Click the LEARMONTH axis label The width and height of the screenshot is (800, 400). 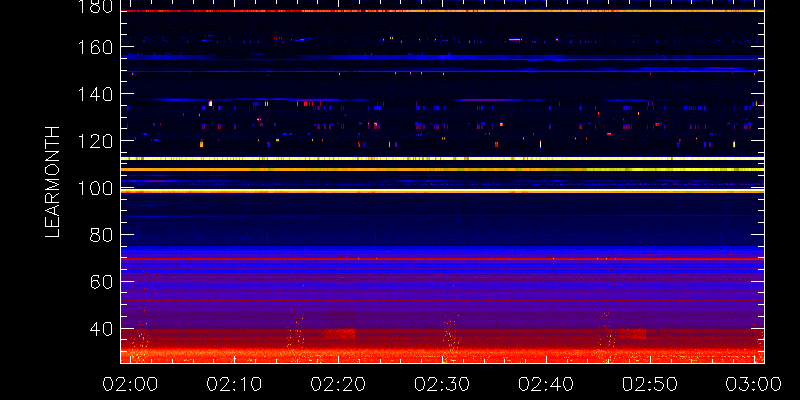53,182
